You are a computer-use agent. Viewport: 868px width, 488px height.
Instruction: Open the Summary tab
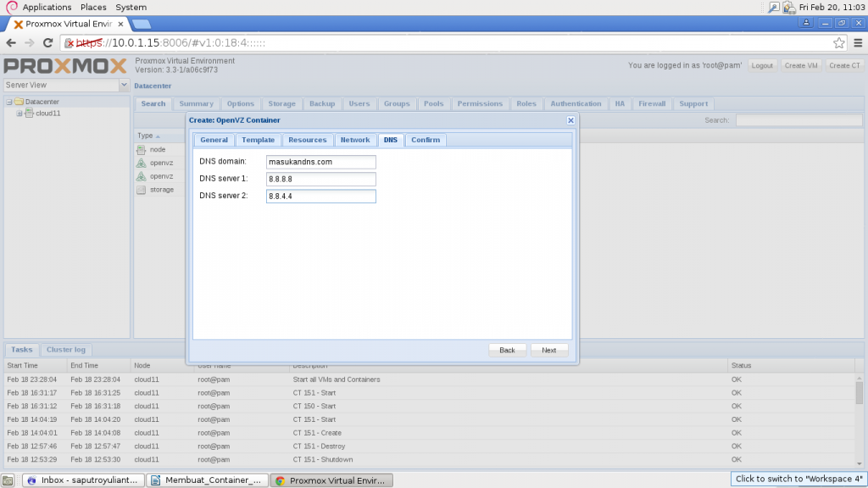point(196,104)
